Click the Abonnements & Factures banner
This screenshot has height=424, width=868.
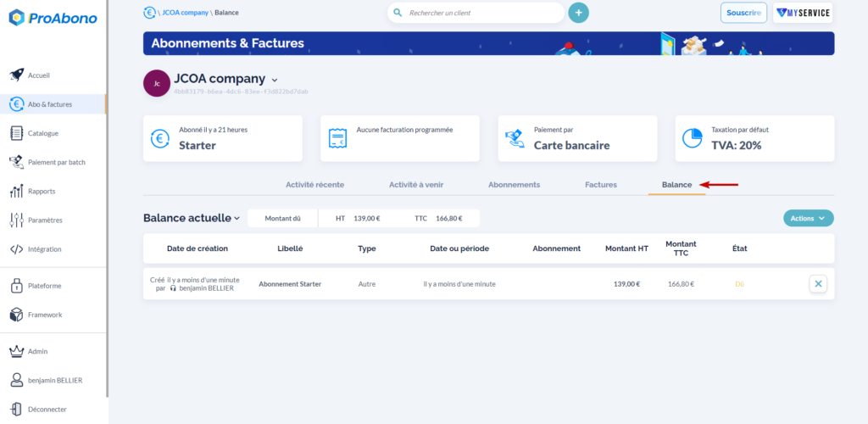coord(489,43)
